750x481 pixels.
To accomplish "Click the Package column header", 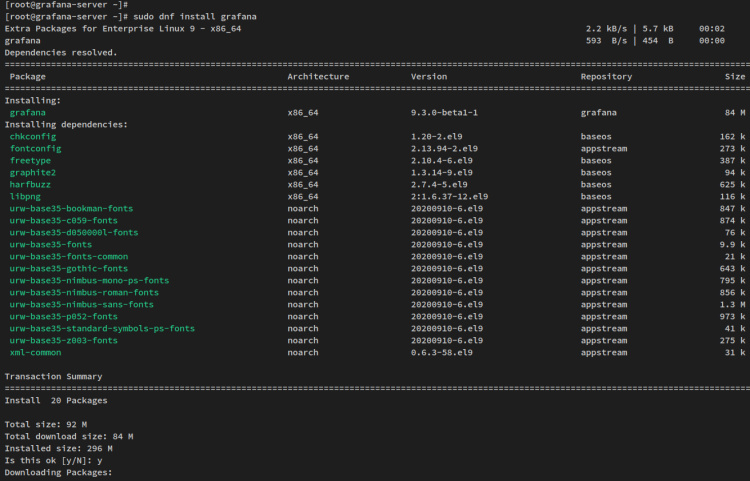I will 27,77.
